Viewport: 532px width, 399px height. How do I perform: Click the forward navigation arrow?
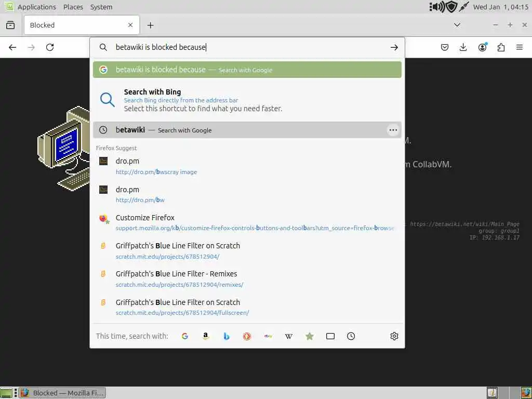31,47
